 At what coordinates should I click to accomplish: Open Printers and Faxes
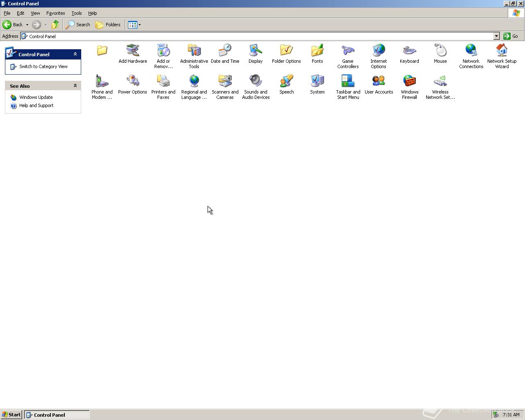(163, 87)
